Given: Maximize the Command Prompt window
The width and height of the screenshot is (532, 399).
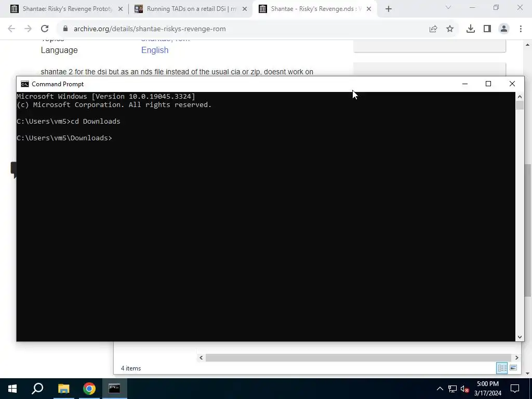Looking at the screenshot, I should pos(488,84).
